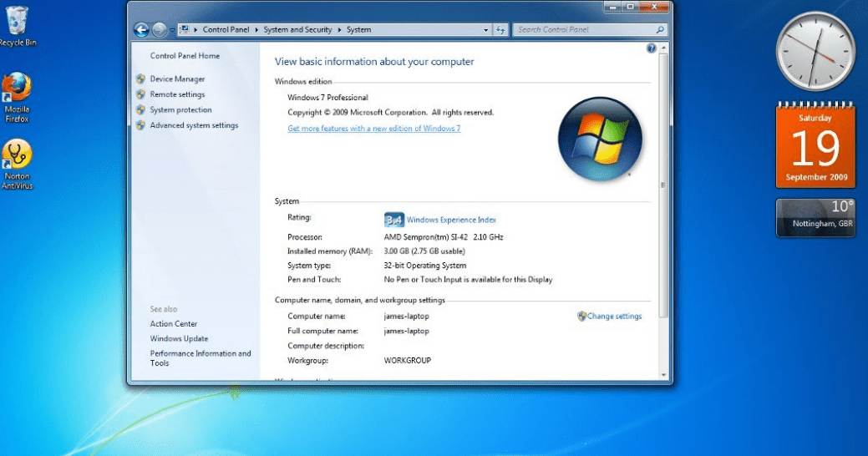Click the 3.00 GB installed memory value
This screenshot has height=456, width=868.
424,251
